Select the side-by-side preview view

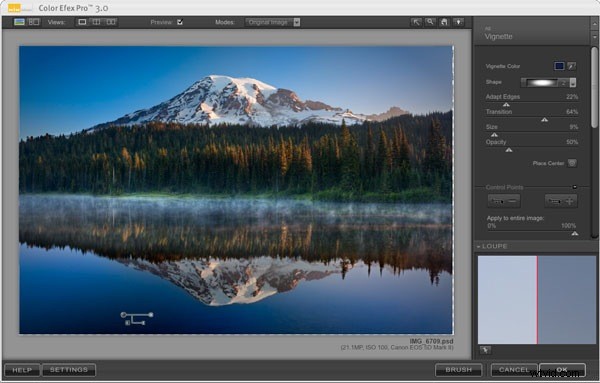[x=111, y=22]
